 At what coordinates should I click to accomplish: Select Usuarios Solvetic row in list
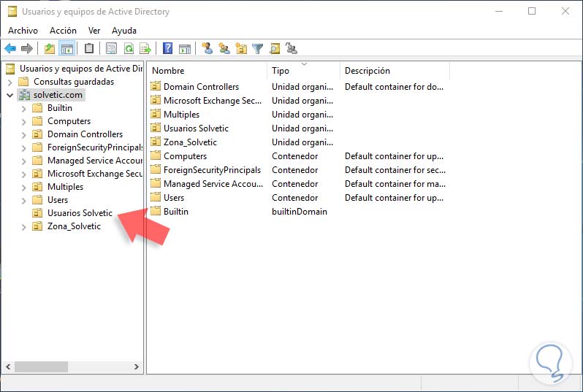(196, 128)
